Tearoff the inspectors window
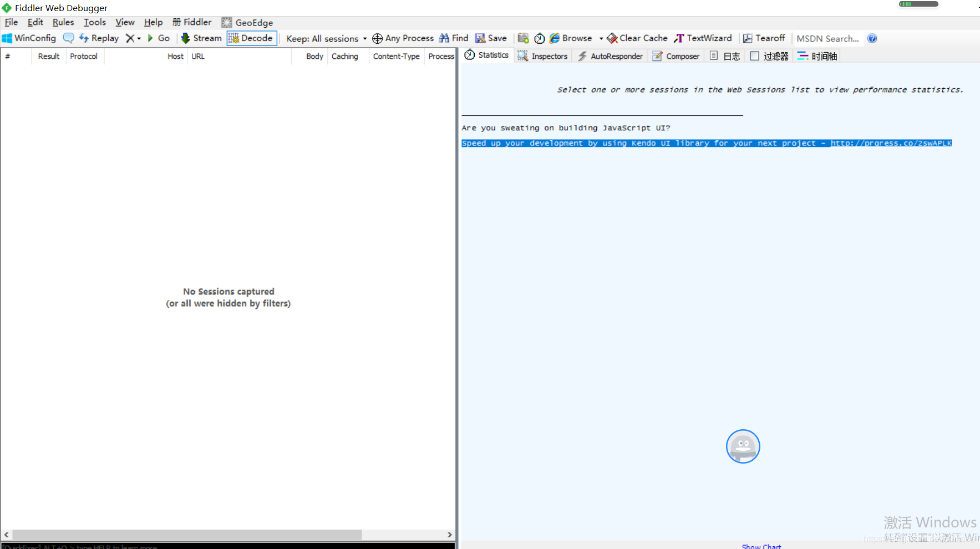 764,38
